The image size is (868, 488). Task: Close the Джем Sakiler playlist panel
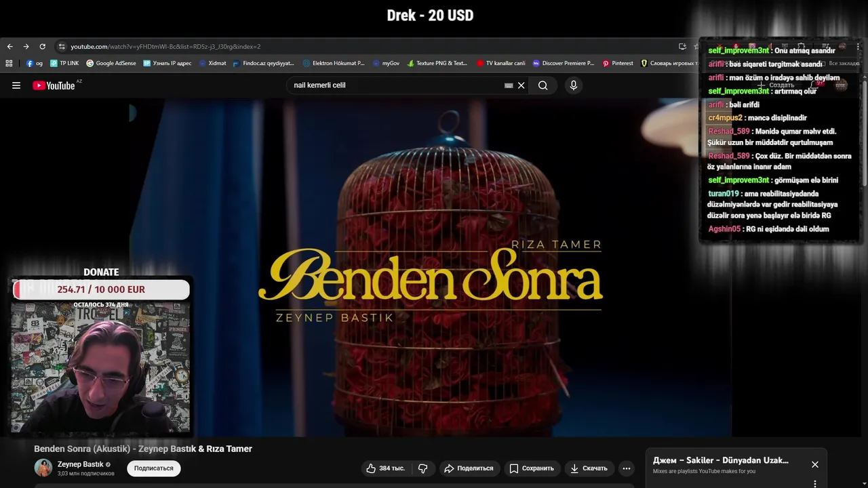[815, 464]
